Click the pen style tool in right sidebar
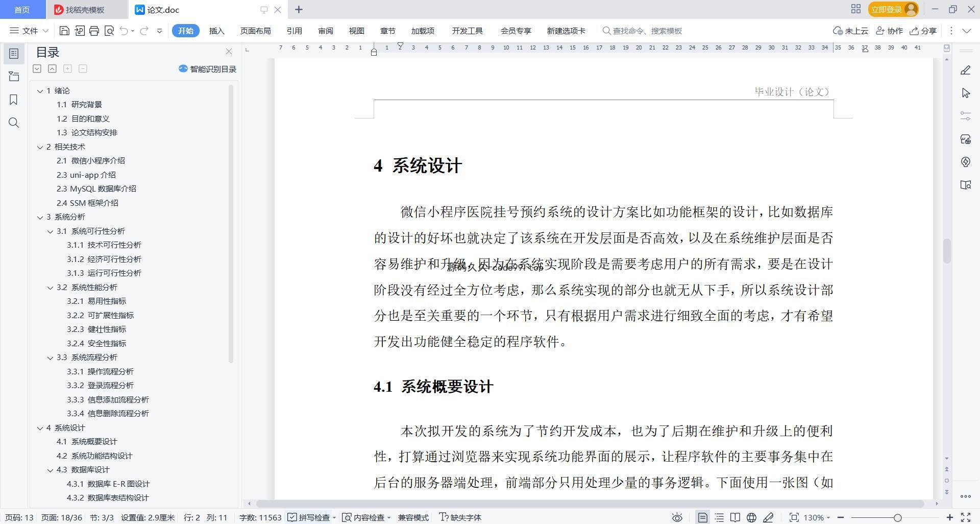This screenshot has height=524, width=980. coord(965,70)
